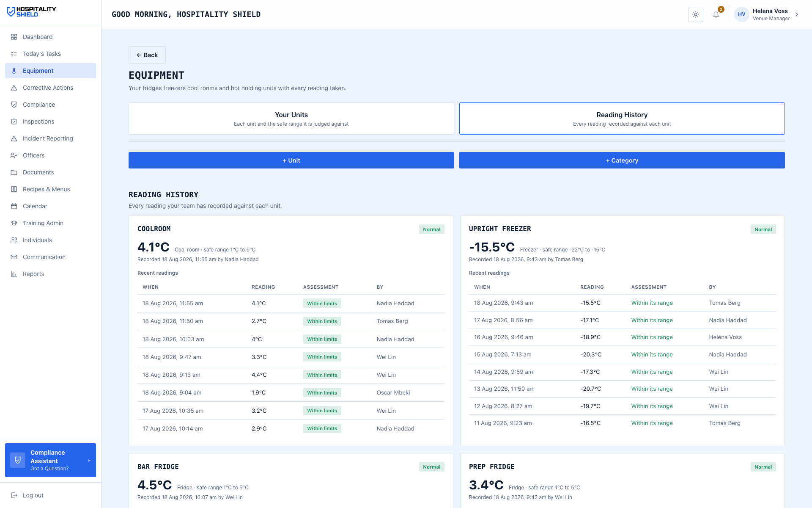The width and height of the screenshot is (812, 508).
Task: Add a new unit with + Unit
Action: tap(291, 160)
